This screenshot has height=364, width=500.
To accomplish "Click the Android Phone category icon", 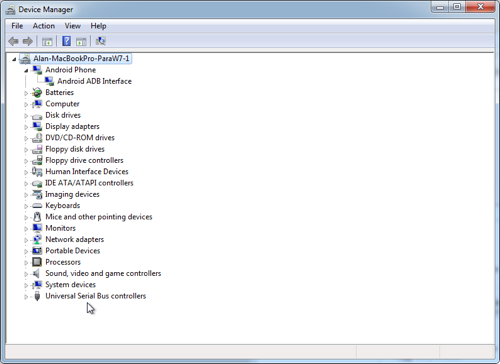I will pos(37,70).
